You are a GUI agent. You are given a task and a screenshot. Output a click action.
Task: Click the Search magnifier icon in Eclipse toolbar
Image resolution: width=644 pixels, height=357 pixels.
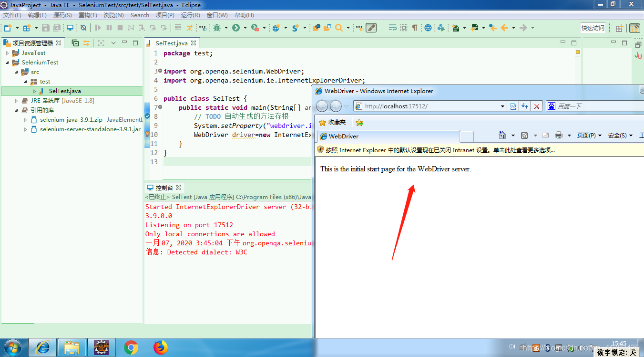[339, 28]
